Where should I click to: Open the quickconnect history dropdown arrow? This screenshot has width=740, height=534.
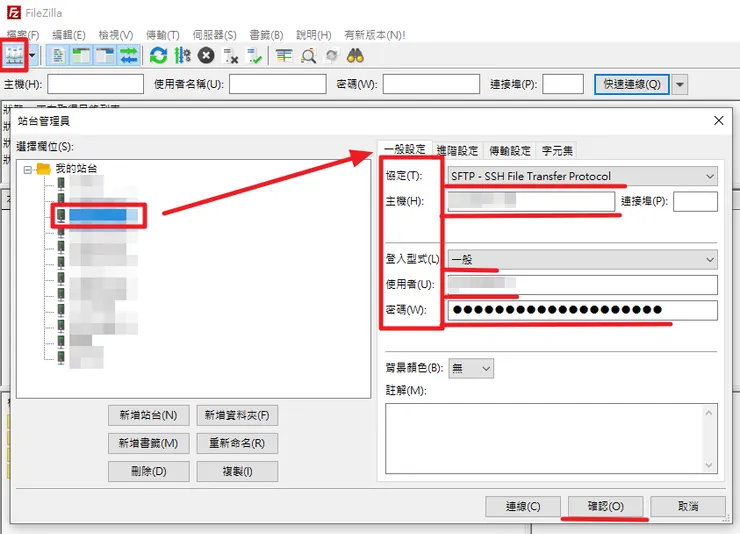[x=680, y=84]
